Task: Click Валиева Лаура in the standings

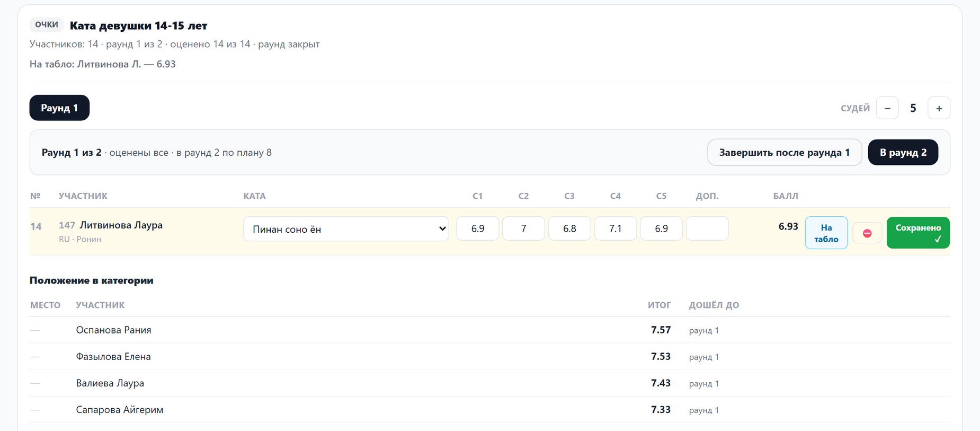Action: [x=110, y=383]
